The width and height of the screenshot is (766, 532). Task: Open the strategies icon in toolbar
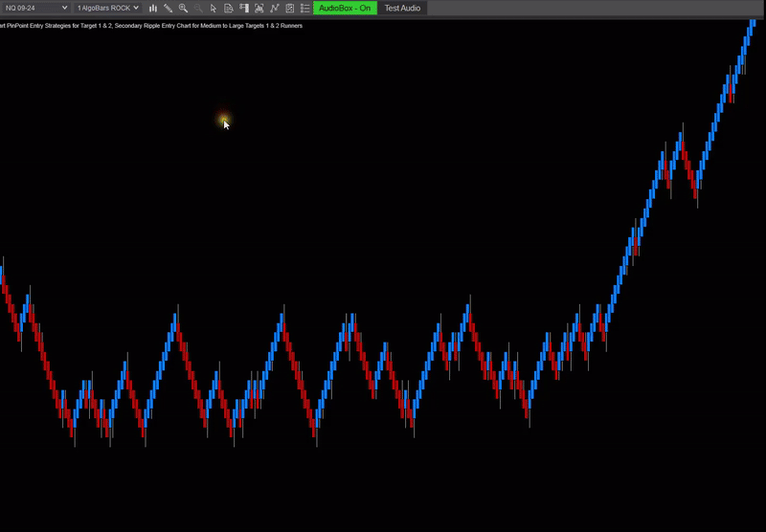click(x=290, y=8)
